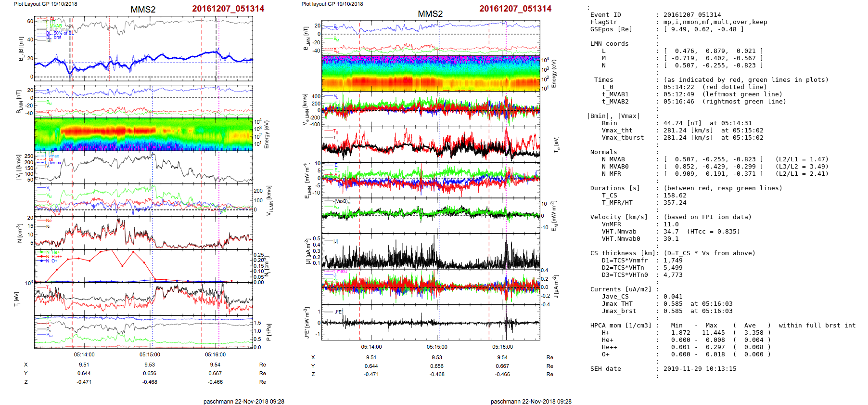868x405 pixels.
Task: Click the pressure P [nPa] plot panel
Action: click(x=143, y=331)
